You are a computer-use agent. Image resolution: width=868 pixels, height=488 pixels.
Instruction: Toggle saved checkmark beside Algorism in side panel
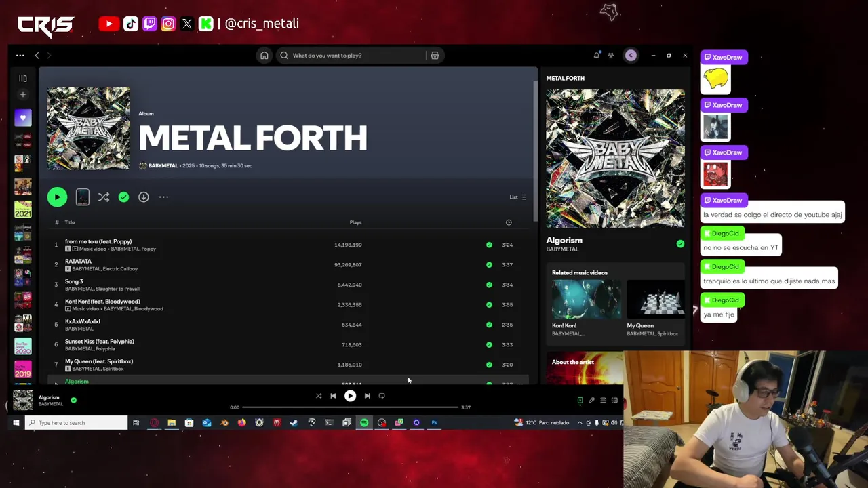tap(680, 244)
